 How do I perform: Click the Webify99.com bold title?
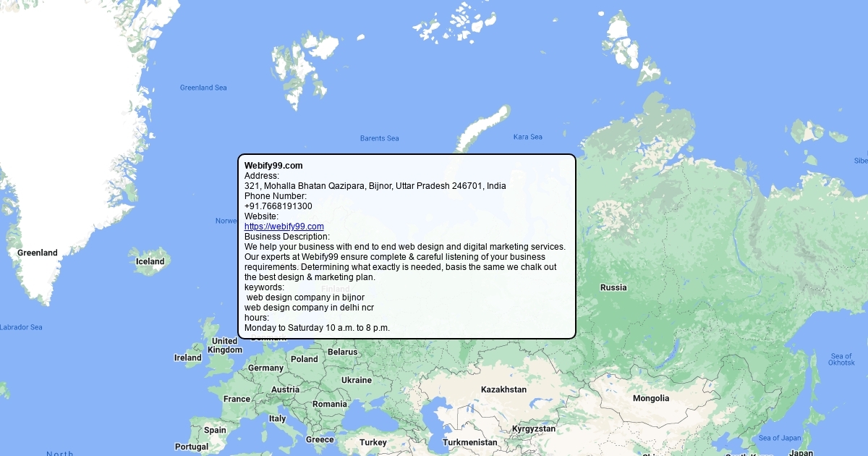coord(273,166)
